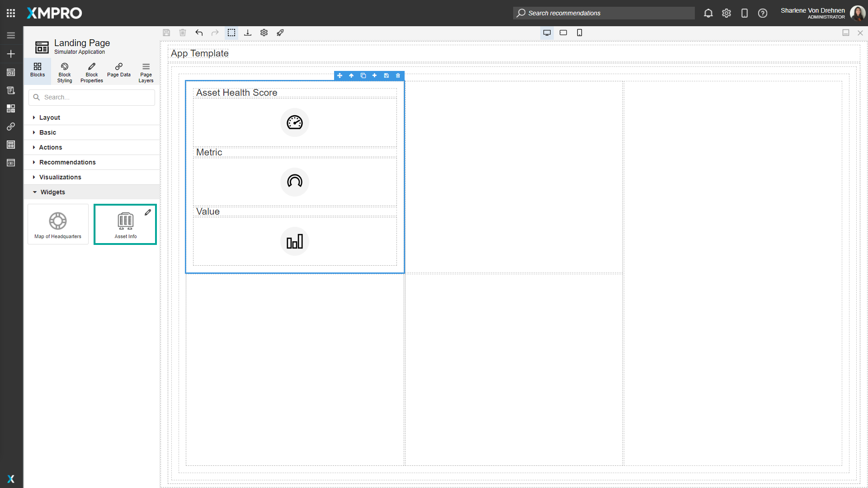The image size is (868, 488).
Task: Edit the Asset Info widget with the pencil icon
Action: (x=148, y=212)
